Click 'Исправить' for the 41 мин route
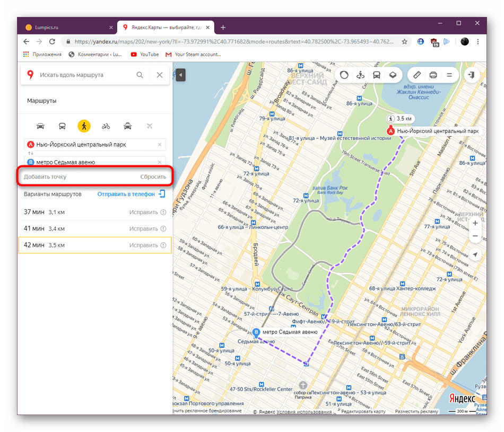504x432 pixels. pyautogui.click(x=147, y=228)
